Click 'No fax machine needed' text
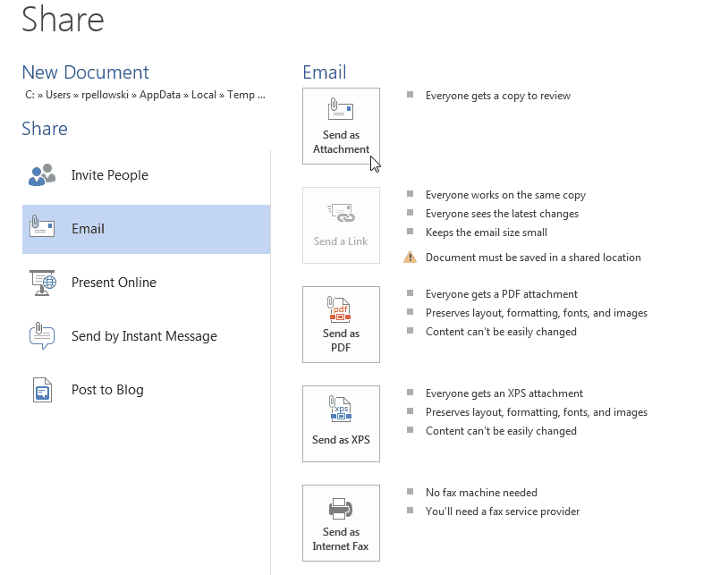The image size is (728, 575). click(481, 493)
